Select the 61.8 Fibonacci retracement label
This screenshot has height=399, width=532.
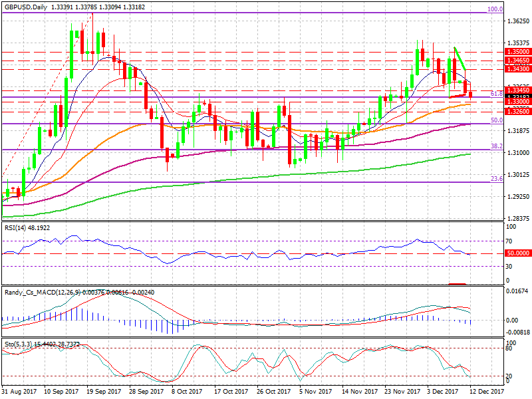point(497,94)
